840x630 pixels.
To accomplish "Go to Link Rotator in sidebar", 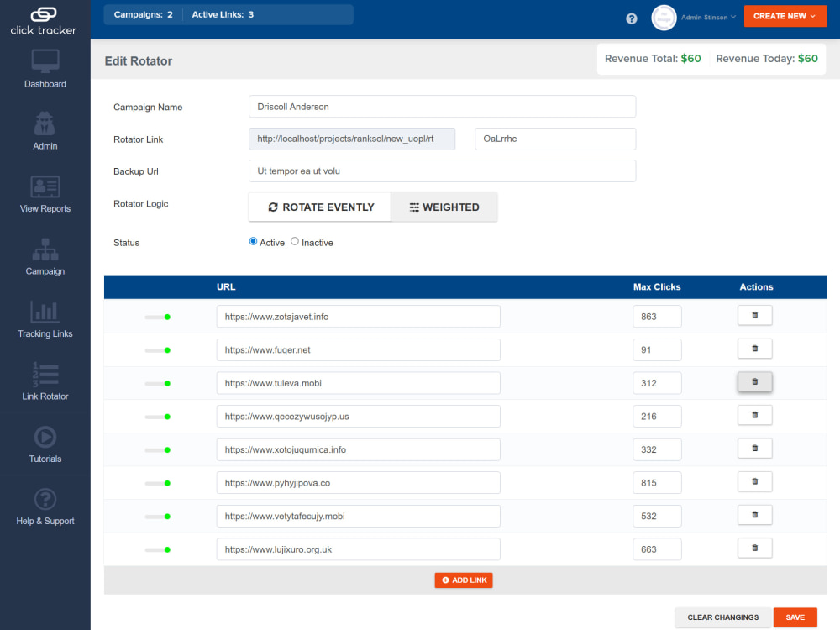I will [45, 396].
